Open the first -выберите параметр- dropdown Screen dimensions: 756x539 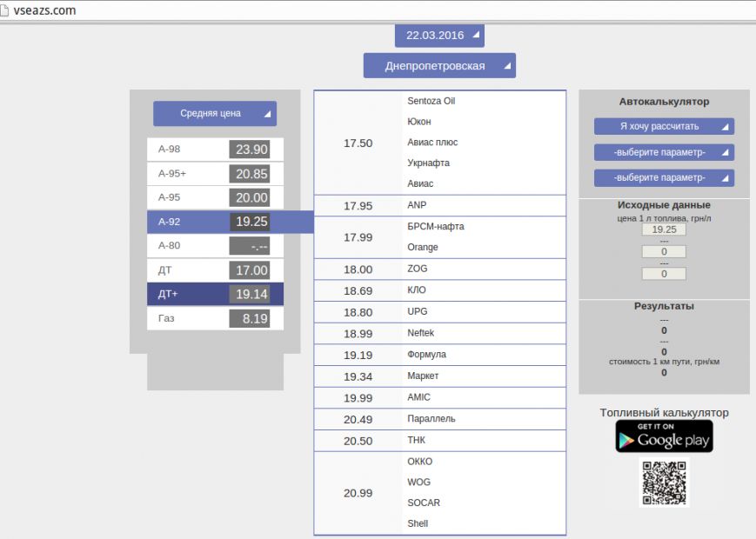664,152
